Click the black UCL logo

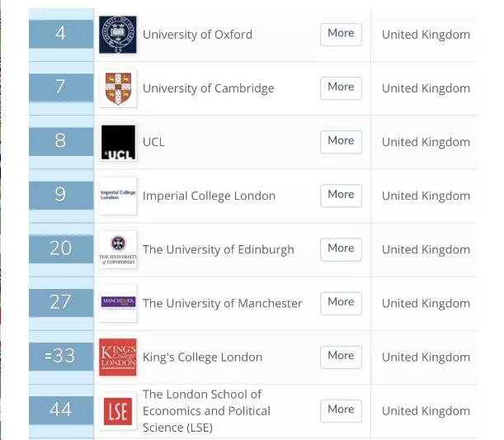coord(117,142)
